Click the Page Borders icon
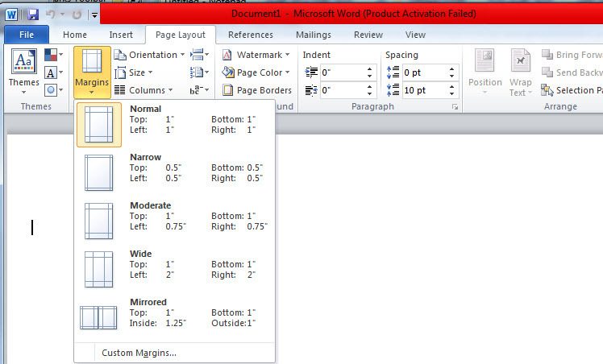Image resolution: width=603 pixels, height=364 pixels. point(227,90)
